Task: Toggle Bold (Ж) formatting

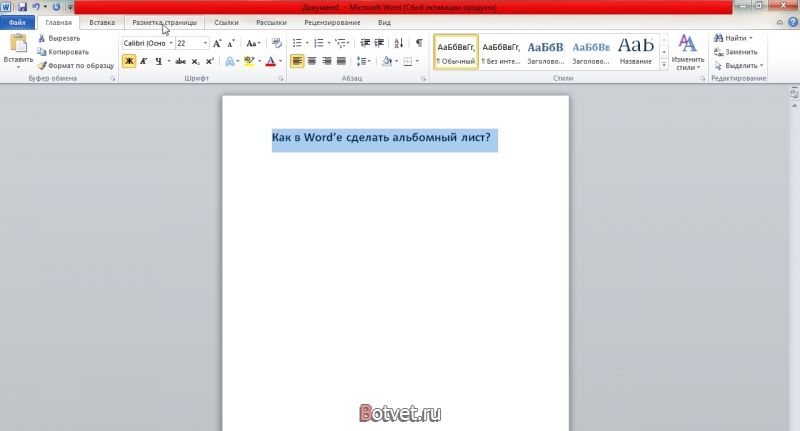Action: pos(129,61)
